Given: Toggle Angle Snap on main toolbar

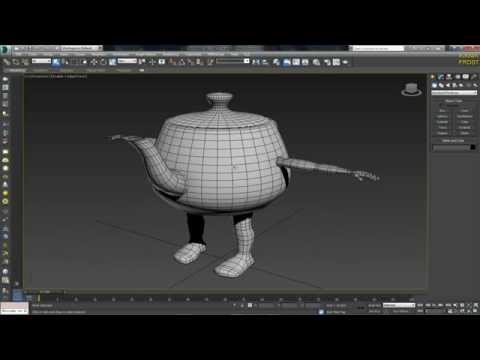Looking at the screenshot, I should pyautogui.click(x=182, y=62).
